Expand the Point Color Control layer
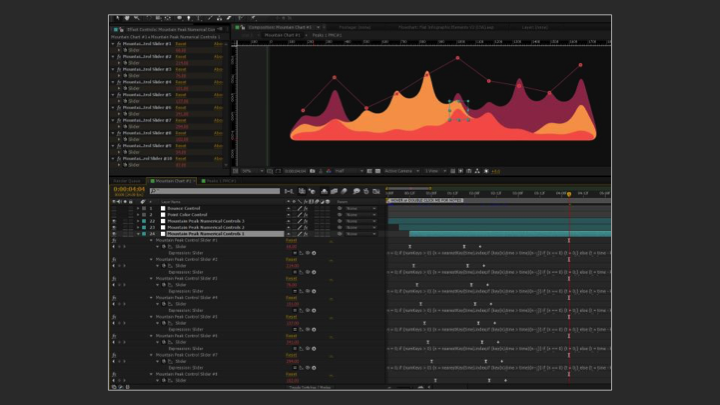 pos(138,215)
